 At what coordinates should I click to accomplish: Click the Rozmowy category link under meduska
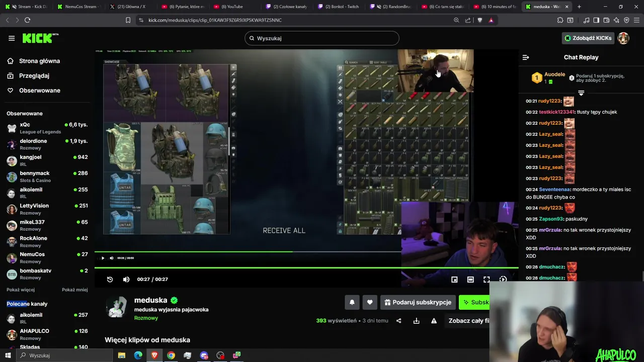[x=146, y=318]
